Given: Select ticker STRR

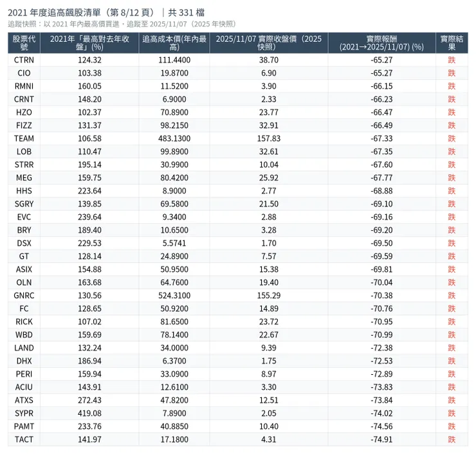Looking at the screenshot, I should coord(24,165).
